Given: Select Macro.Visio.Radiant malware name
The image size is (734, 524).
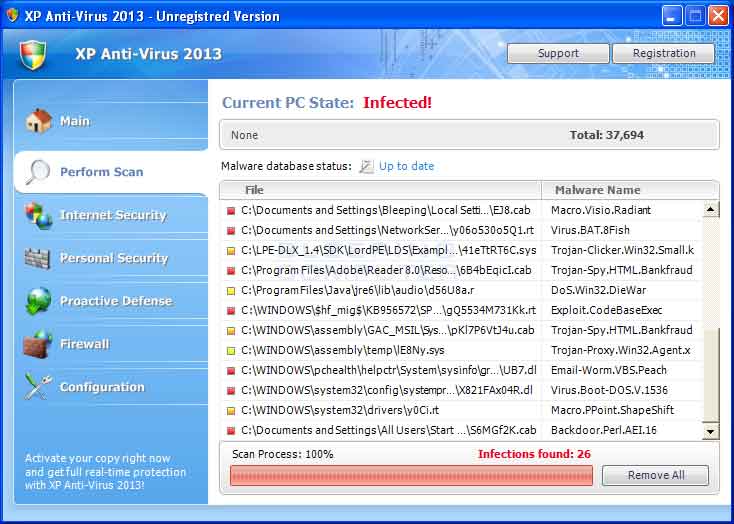Looking at the screenshot, I should point(601,210).
